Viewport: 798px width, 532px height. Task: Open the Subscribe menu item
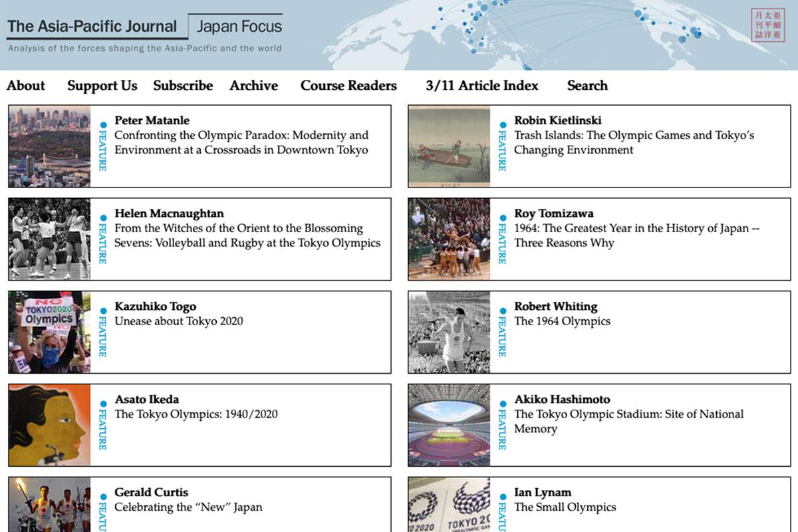point(183,85)
